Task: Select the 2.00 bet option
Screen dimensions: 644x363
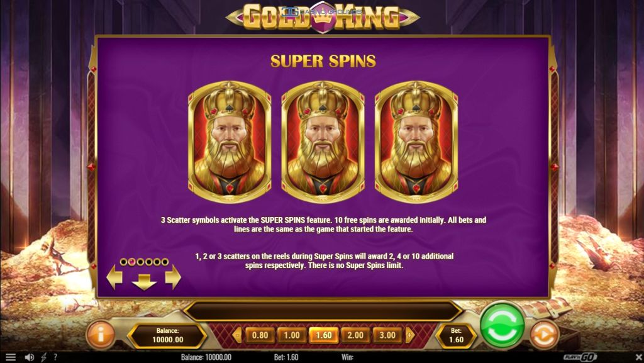Action: [355, 335]
